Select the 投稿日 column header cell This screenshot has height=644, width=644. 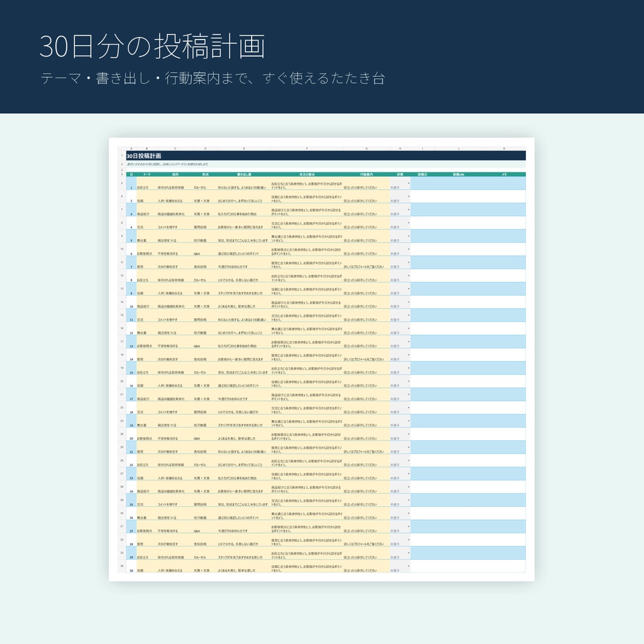[422, 175]
